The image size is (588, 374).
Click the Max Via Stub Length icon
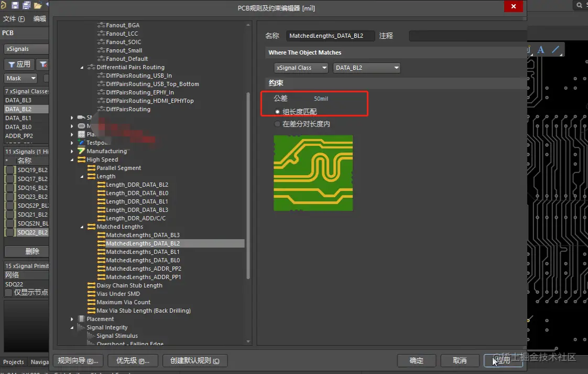91,311
